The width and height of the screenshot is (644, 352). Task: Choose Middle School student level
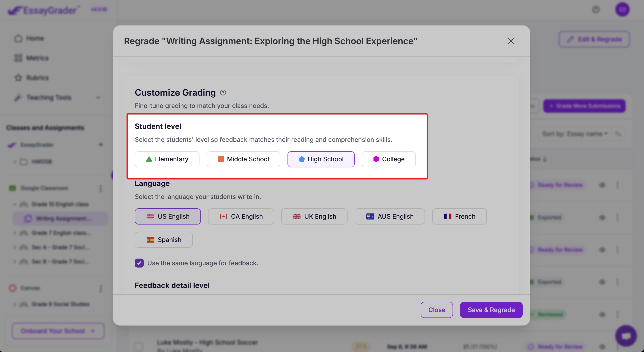pyautogui.click(x=243, y=159)
